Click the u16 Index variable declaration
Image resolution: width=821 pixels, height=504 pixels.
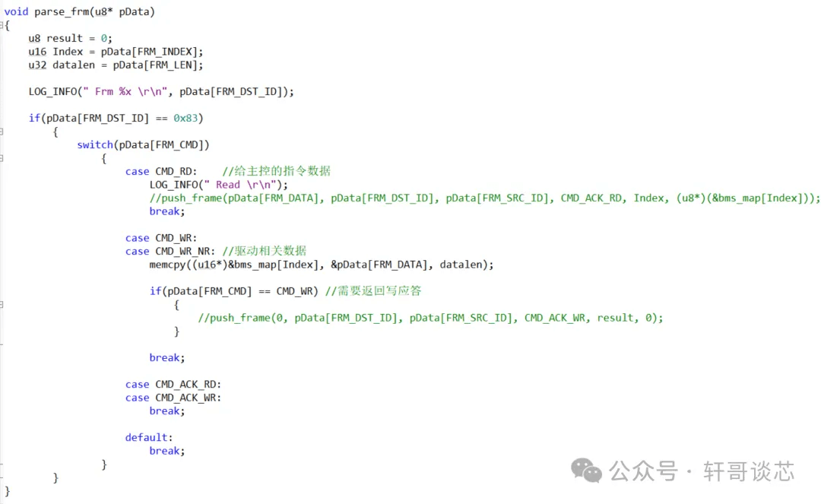[116, 52]
